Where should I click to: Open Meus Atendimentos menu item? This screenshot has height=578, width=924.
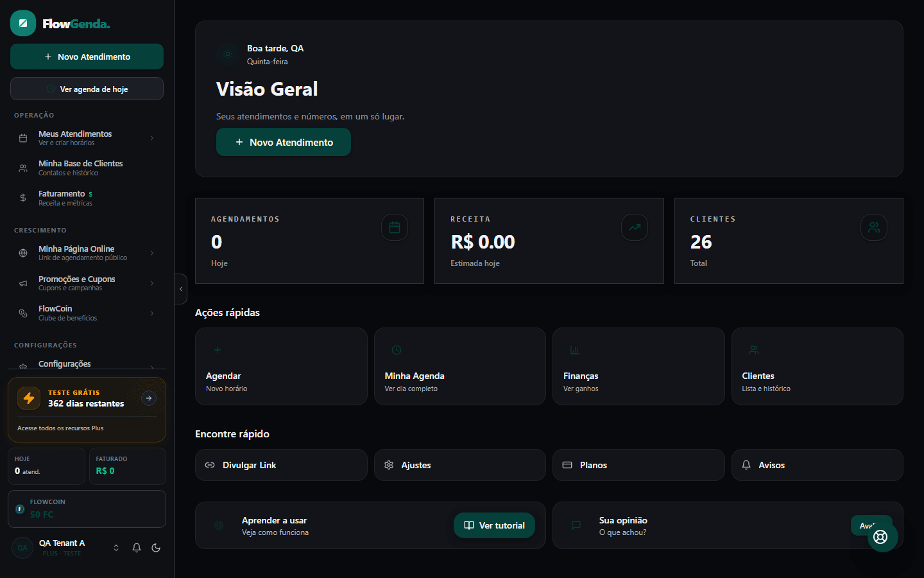[87, 138]
